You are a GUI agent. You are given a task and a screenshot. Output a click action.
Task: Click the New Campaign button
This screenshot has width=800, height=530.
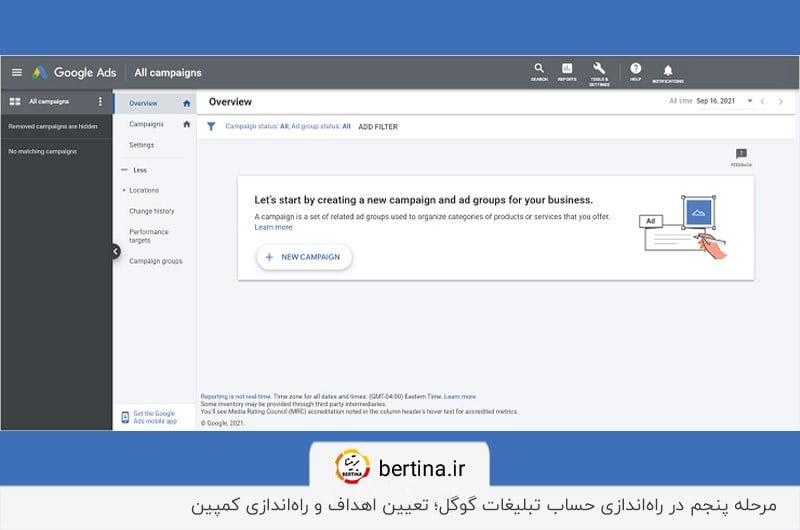tap(304, 257)
